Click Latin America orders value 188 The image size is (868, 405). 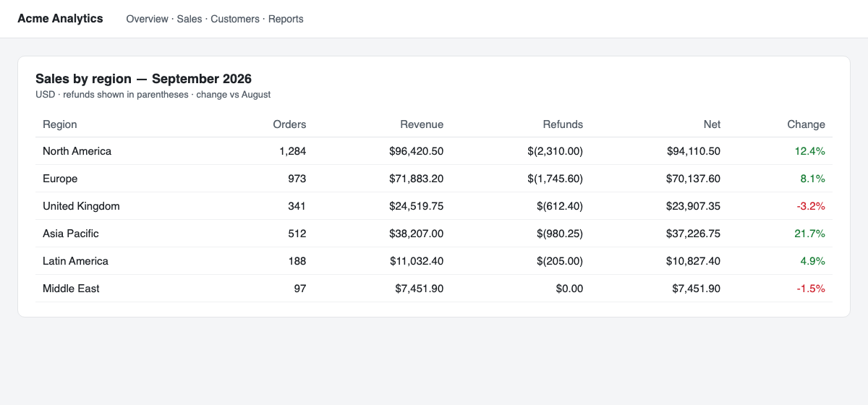[x=297, y=261]
